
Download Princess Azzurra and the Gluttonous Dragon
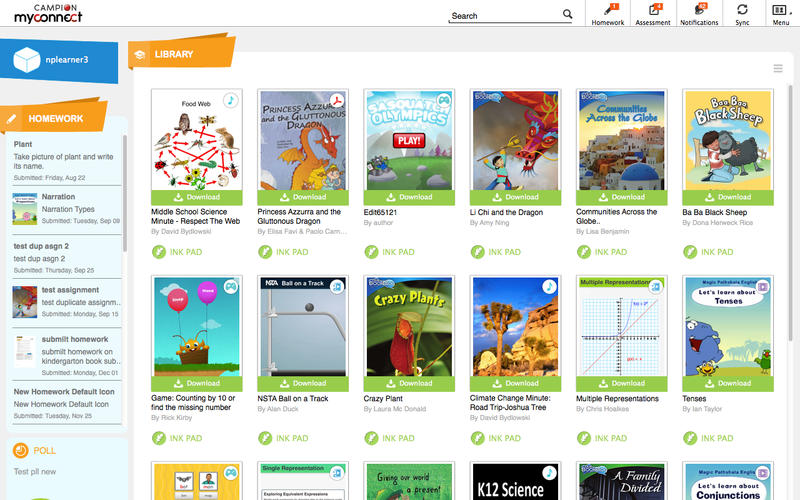(x=303, y=197)
